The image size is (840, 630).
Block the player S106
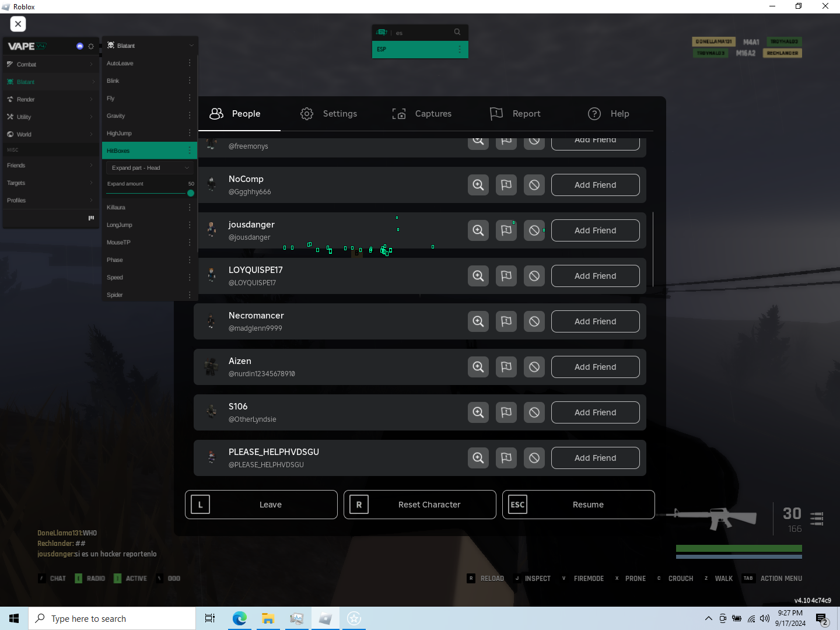(x=534, y=412)
